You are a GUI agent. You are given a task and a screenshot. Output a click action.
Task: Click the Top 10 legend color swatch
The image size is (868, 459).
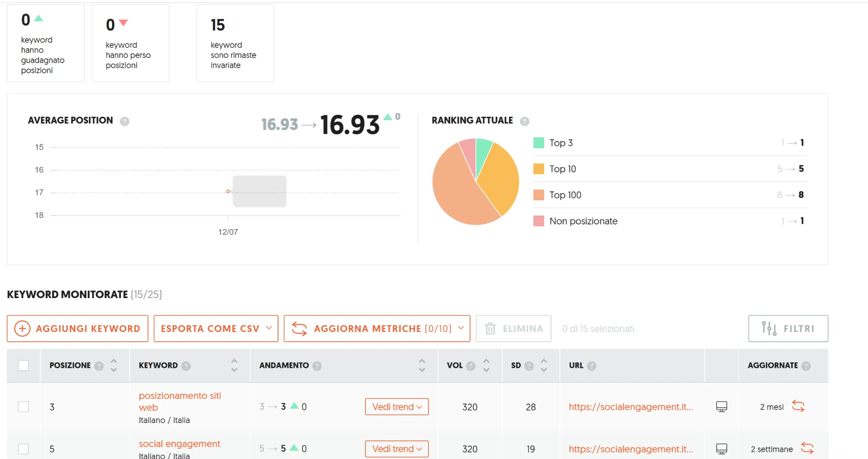click(x=538, y=169)
